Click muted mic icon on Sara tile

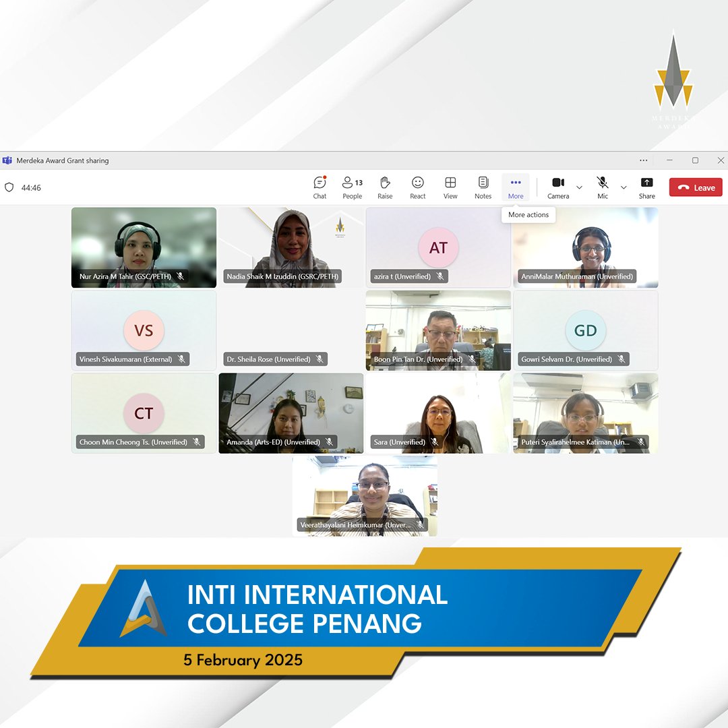[435, 442]
